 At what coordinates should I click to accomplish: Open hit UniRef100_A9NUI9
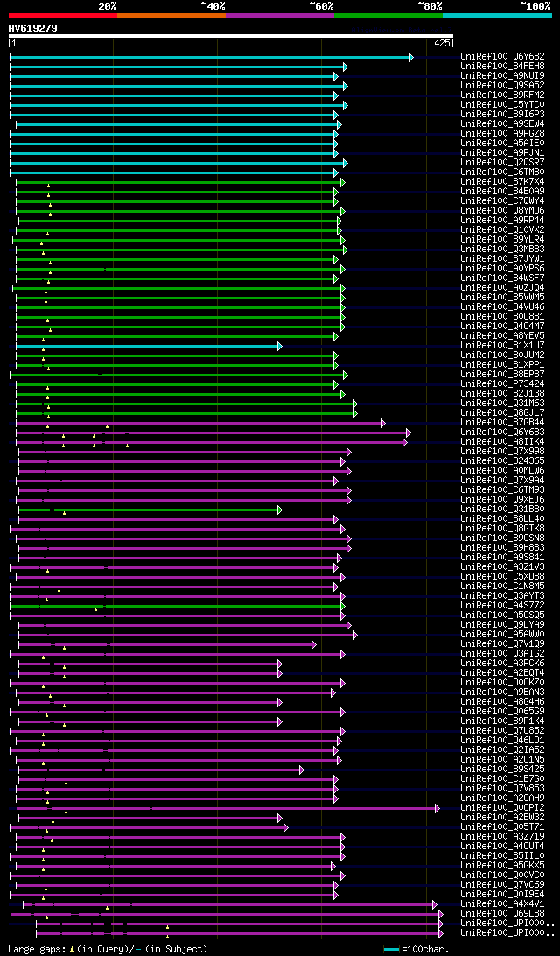(503, 75)
